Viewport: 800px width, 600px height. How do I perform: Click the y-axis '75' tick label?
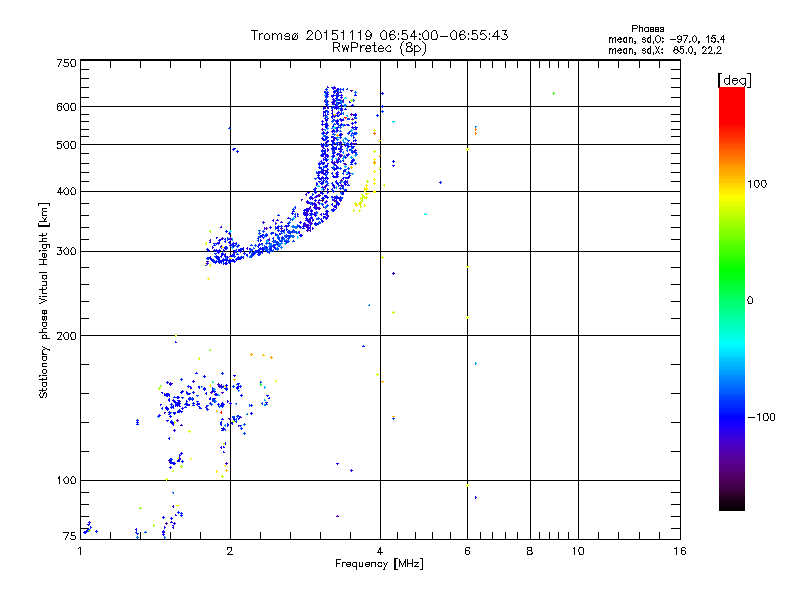[70, 536]
